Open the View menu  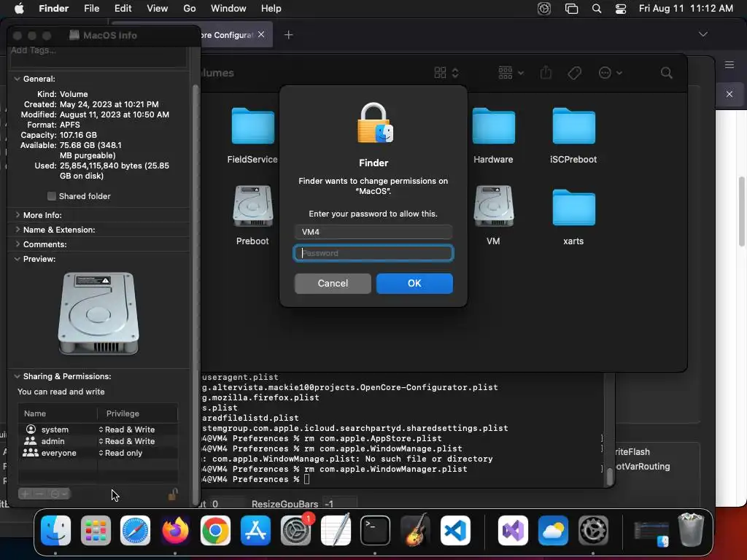pos(158,9)
